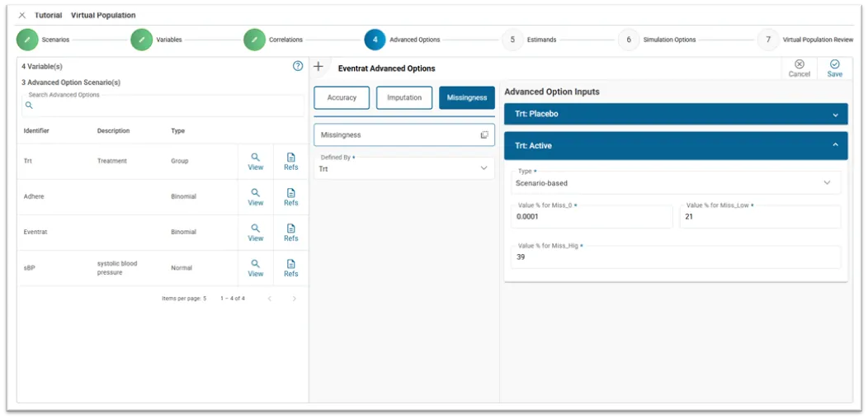Open Refs for sBP variable
The width and height of the screenshot is (868, 419).
tap(290, 267)
